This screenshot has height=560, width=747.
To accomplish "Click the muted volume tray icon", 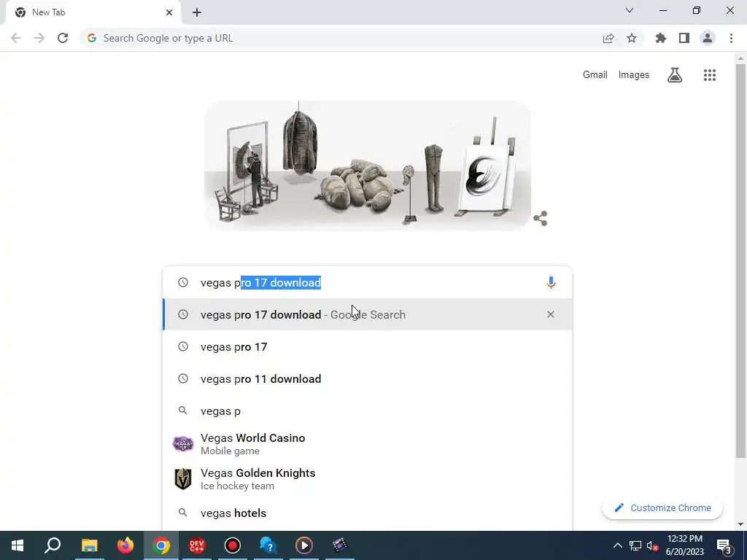I will (653, 545).
